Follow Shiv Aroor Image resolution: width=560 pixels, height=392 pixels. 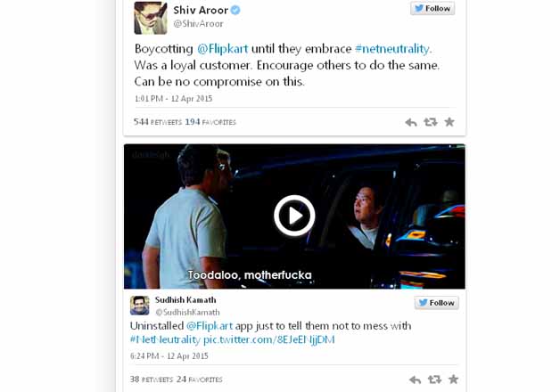pos(432,9)
